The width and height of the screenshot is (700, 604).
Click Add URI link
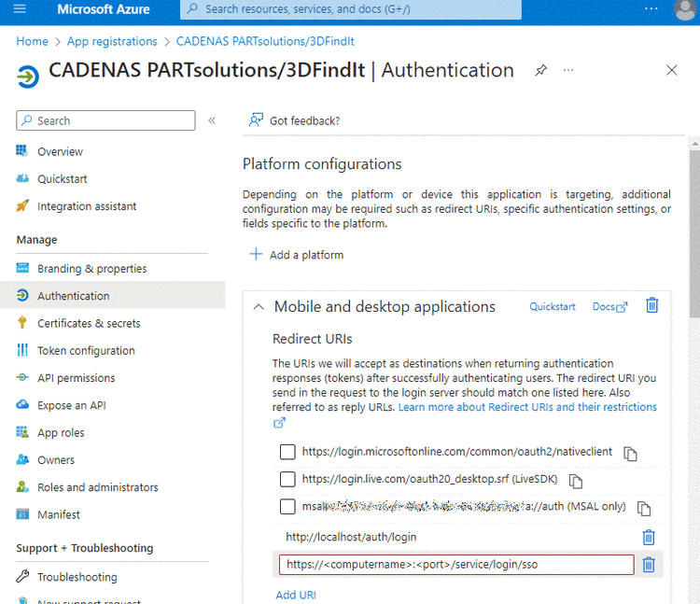pos(296,595)
